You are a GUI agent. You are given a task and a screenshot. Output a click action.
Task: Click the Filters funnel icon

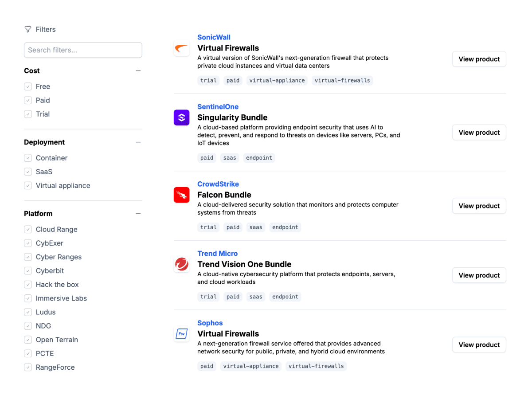point(28,29)
